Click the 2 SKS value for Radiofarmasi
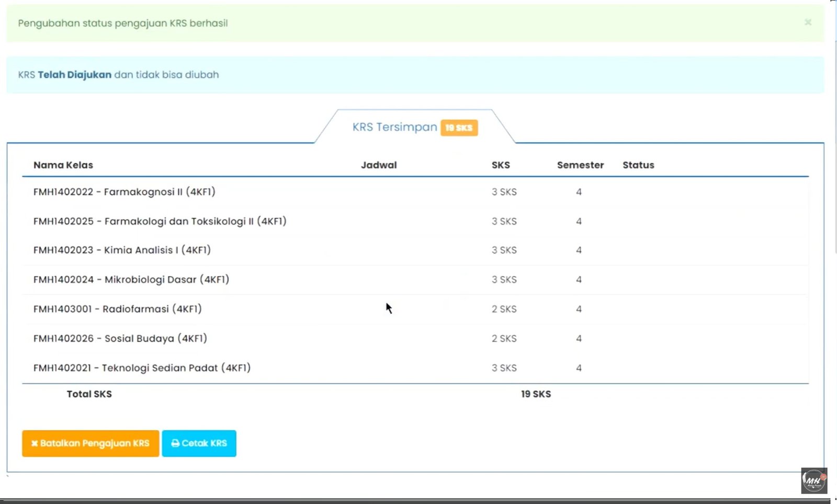The width and height of the screenshot is (837, 504). [504, 309]
